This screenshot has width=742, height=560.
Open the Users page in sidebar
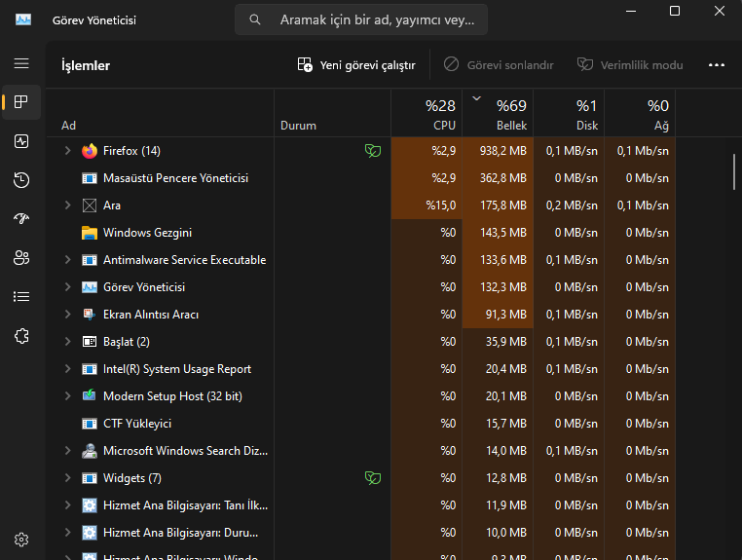click(21, 258)
